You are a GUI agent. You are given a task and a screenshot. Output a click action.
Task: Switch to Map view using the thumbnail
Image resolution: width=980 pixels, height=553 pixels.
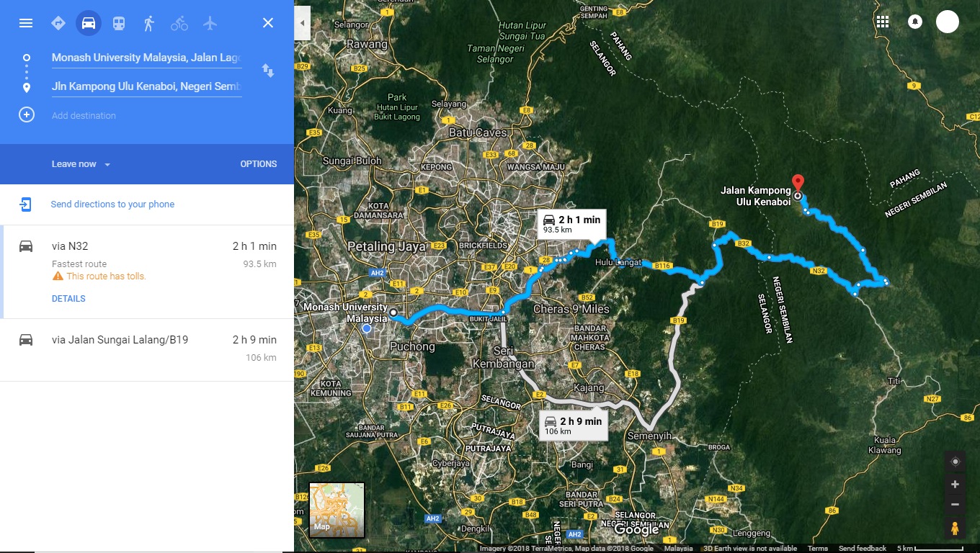coord(337,510)
